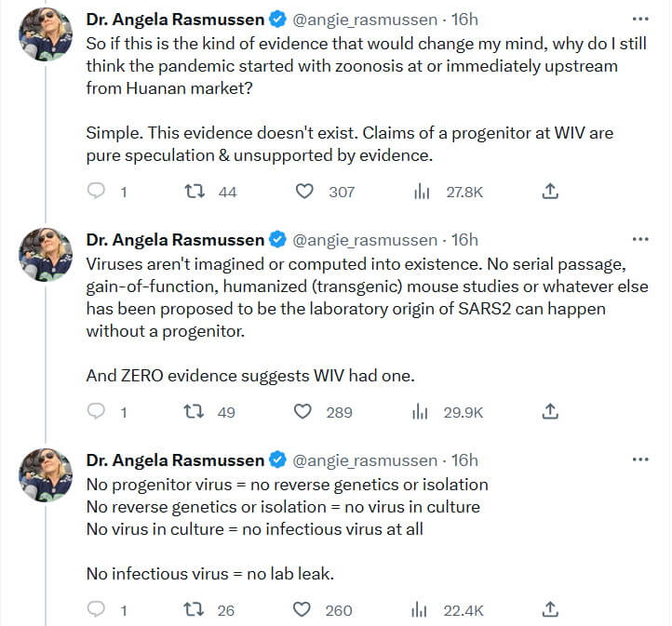Screen dimensions: 672x626
Task: Open more options menu on second tweet
Action: pos(640,239)
